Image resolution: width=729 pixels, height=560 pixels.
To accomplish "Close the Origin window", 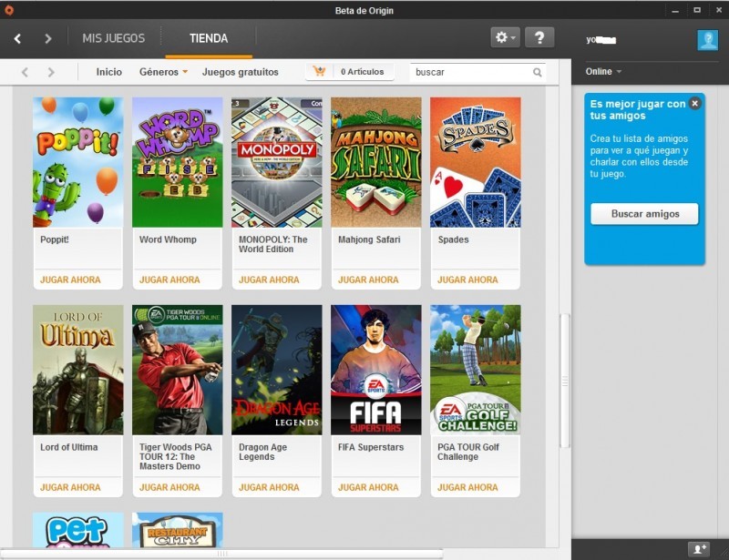I will (719, 10).
